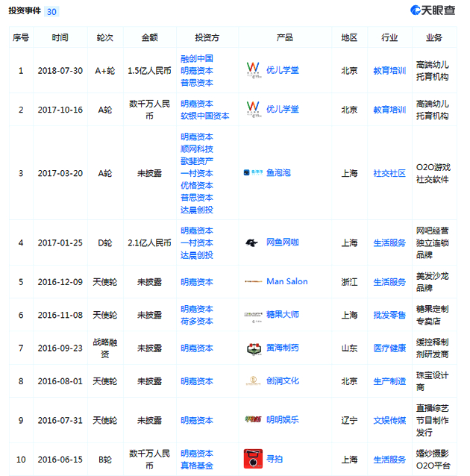This screenshot has width=470, height=476.
Task: Click the 创润文化 product logo
Action: point(253,381)
